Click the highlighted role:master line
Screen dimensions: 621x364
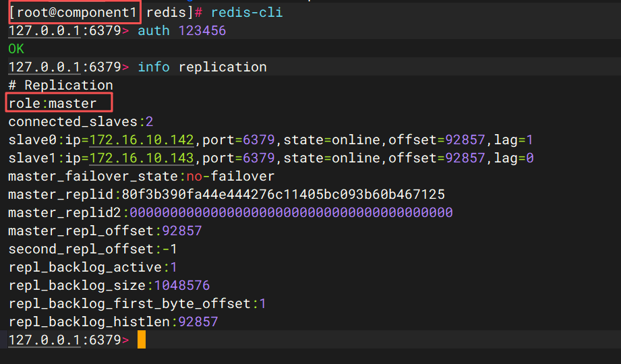[x=60, y=103]
